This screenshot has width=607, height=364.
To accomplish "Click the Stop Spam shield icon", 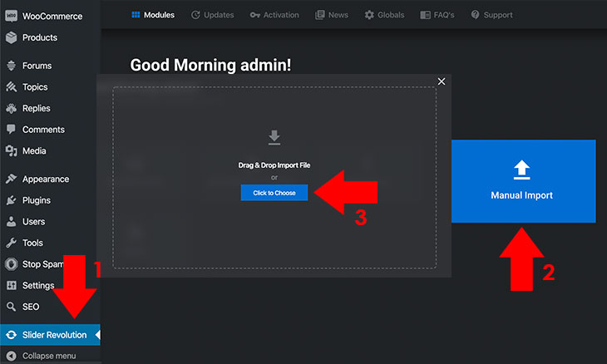I will 12,263.
